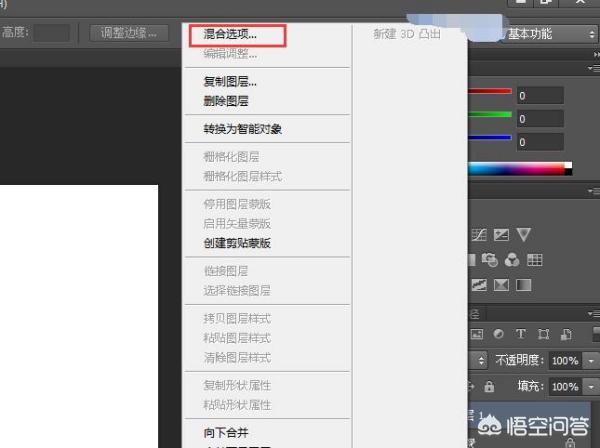Click the greyed 选择链接图层 menu entry

pyautogui.click(x=237, y=291)
